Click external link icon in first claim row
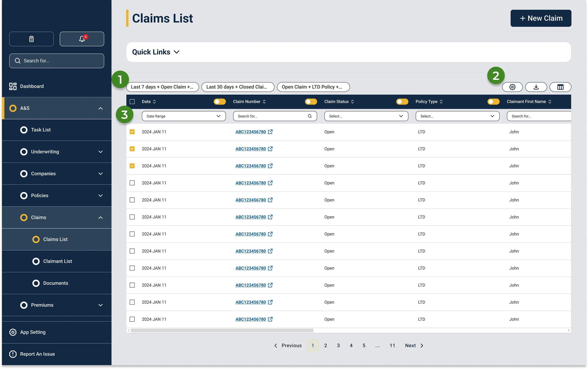This screenshot has height=369, width=588. pyautogui.click(x=270, y=132)
